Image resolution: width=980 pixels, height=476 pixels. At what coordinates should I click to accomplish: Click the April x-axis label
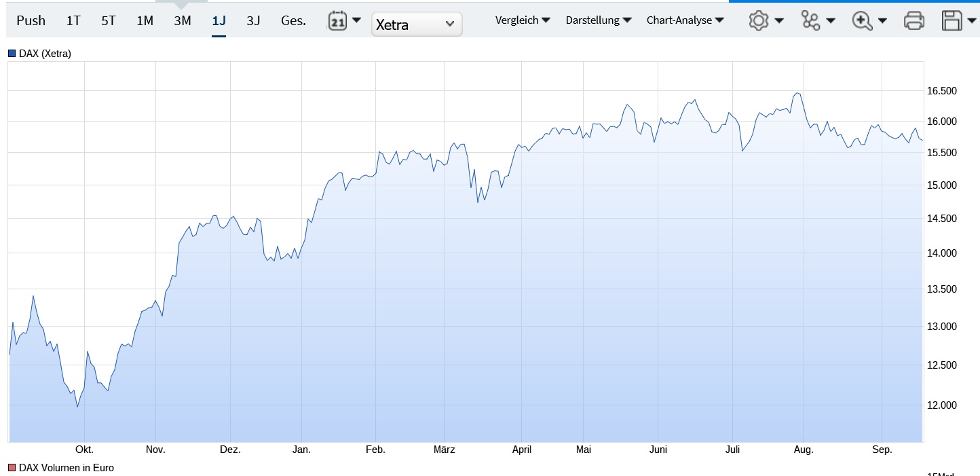pyautogui.click(x=521, y=450)
